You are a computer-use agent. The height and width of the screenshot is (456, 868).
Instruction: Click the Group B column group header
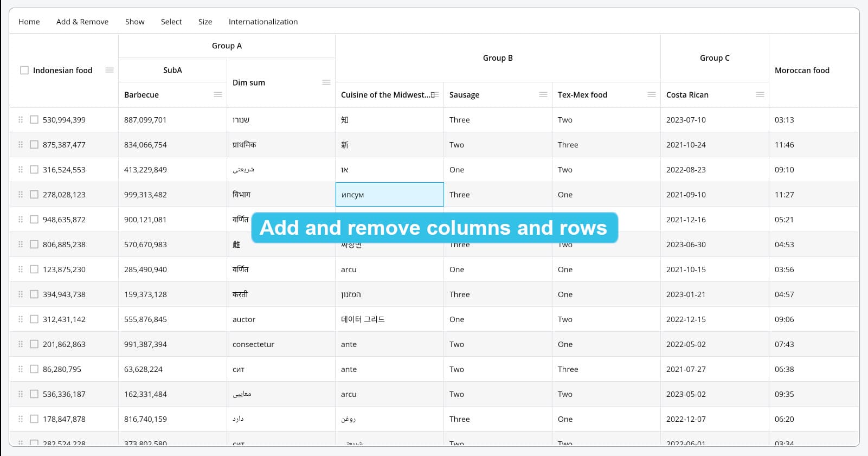(x=498, y=58)
